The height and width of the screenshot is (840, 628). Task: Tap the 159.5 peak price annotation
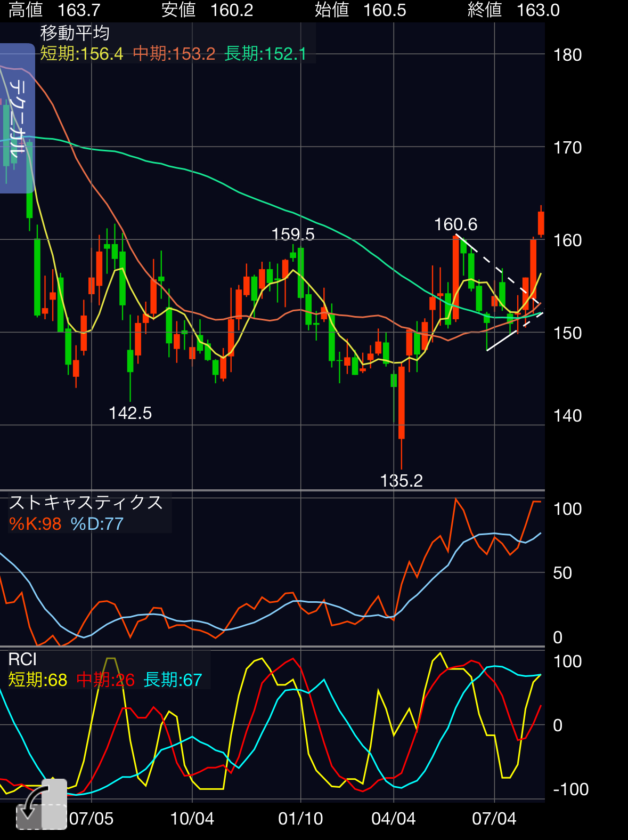pos(293,235)
